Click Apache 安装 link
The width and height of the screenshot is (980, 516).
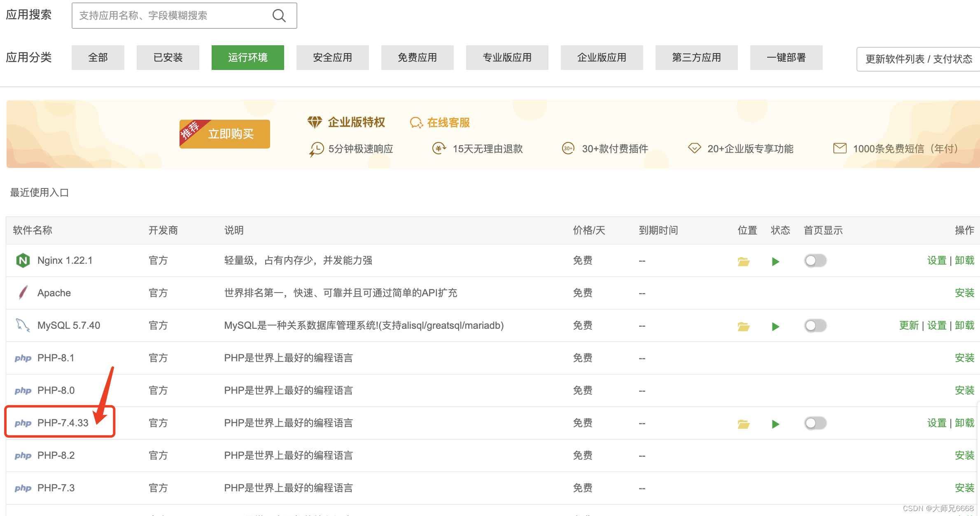click(x=965, y=293)
